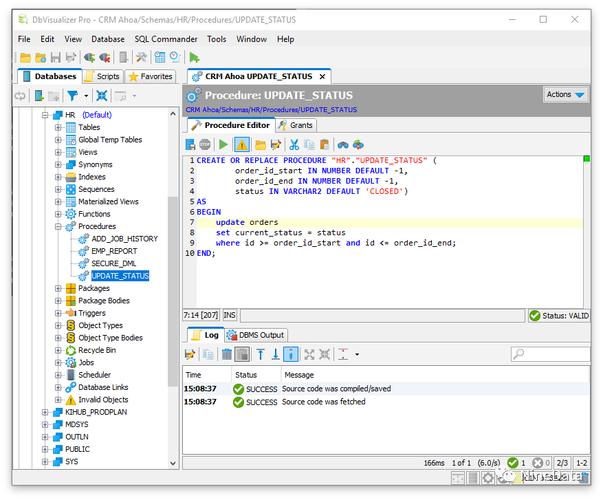Expand the Functions node

tap(58, 214)
